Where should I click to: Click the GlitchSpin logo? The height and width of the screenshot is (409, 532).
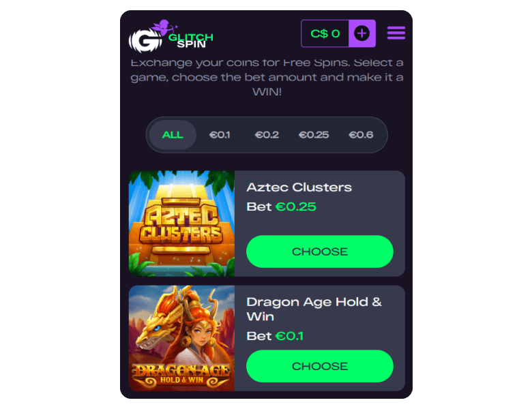(171, 36)
